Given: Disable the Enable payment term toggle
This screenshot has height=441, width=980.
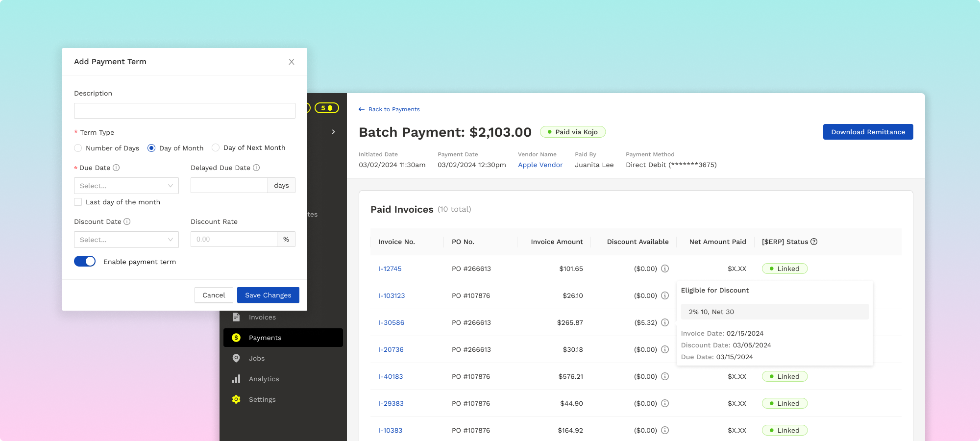Looking at the screenshot, I should [x=85, y=261].
